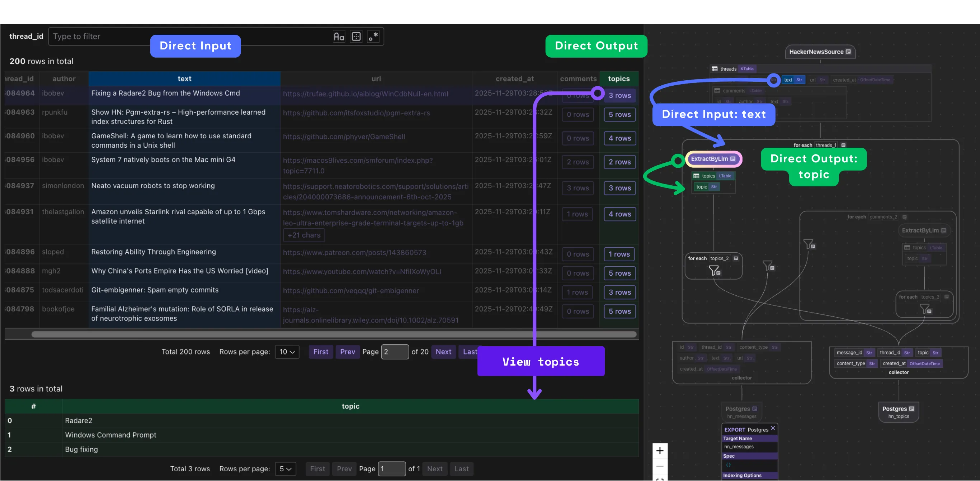This screenshot has height=481, width=980.
Task: Toggle match case filter option
Action: 339,37
